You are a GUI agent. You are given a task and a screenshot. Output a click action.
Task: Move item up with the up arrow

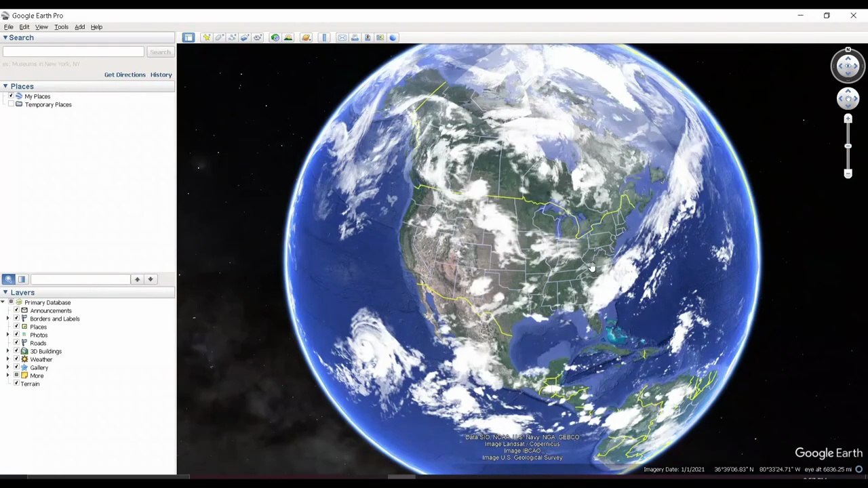coord(137,279)
